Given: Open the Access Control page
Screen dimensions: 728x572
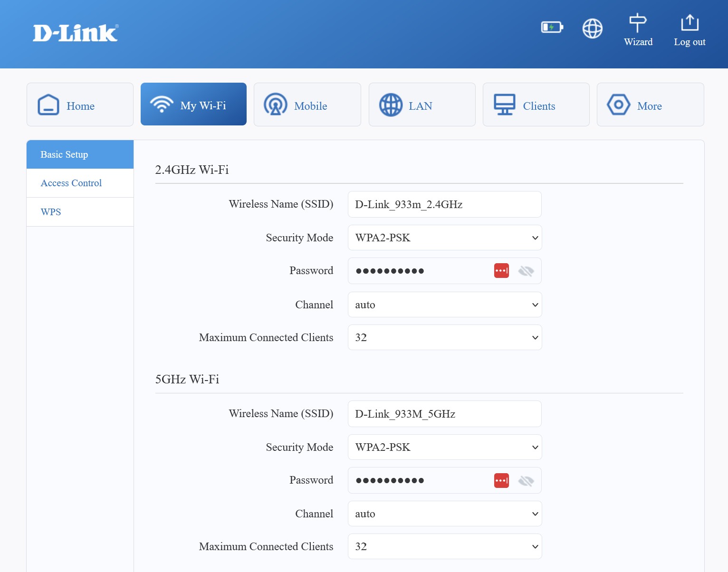Looking at the screenshot, I should coord(71,183).
